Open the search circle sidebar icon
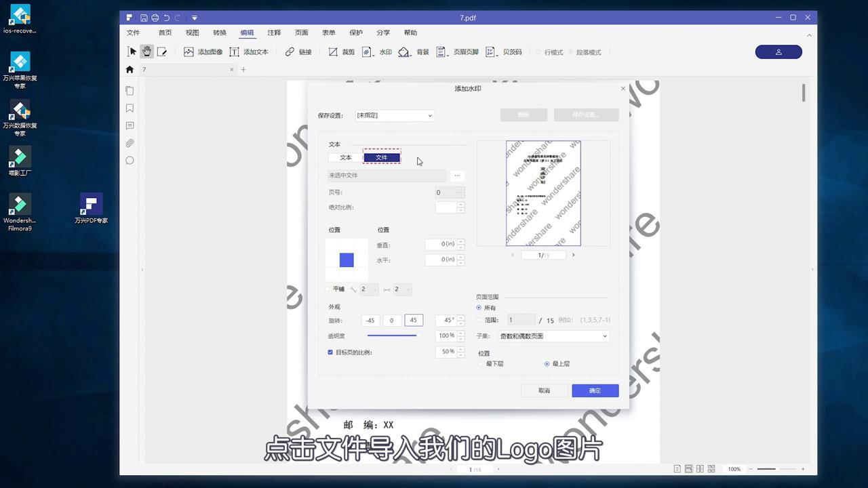The height and width of the screenshot is (488, 868). pyautogui.click(x=130, y=161)
